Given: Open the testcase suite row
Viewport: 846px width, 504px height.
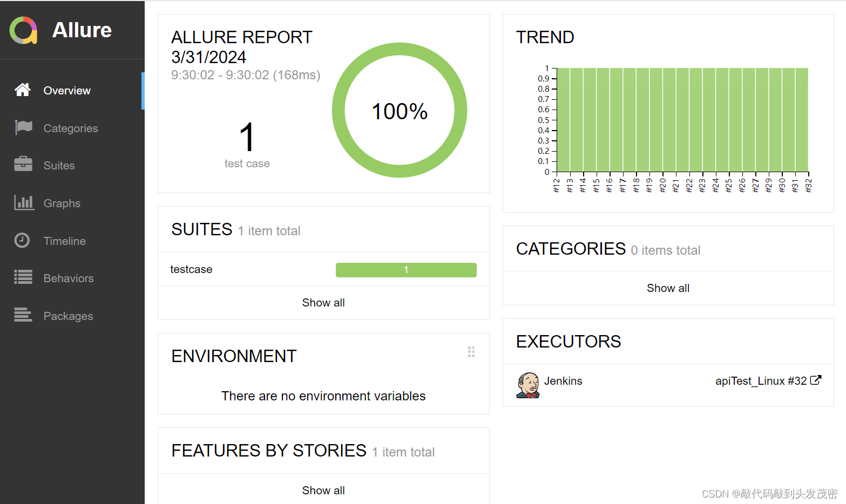Looking at the screenshot, I should point(192,269).
